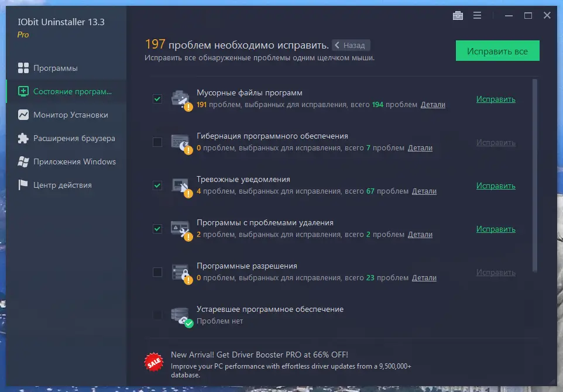This screenshot has height=392, width=563.
Task: Click the browser extensions puzzle icon
Action: tap(23, 138)
